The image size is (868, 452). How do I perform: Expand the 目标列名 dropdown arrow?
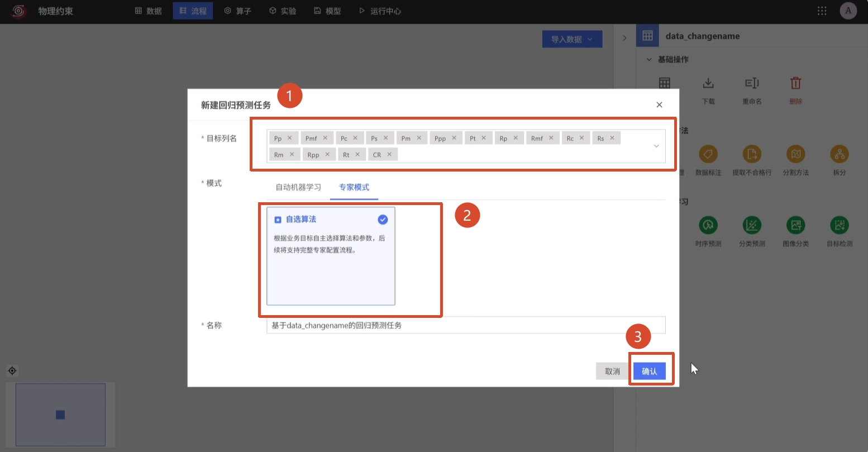(x=656, y=146)
